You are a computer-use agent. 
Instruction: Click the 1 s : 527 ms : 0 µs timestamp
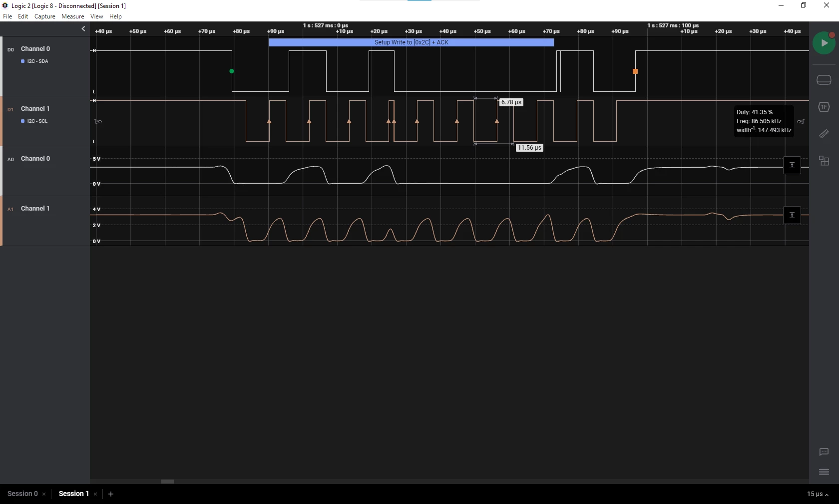pos(326,25)
